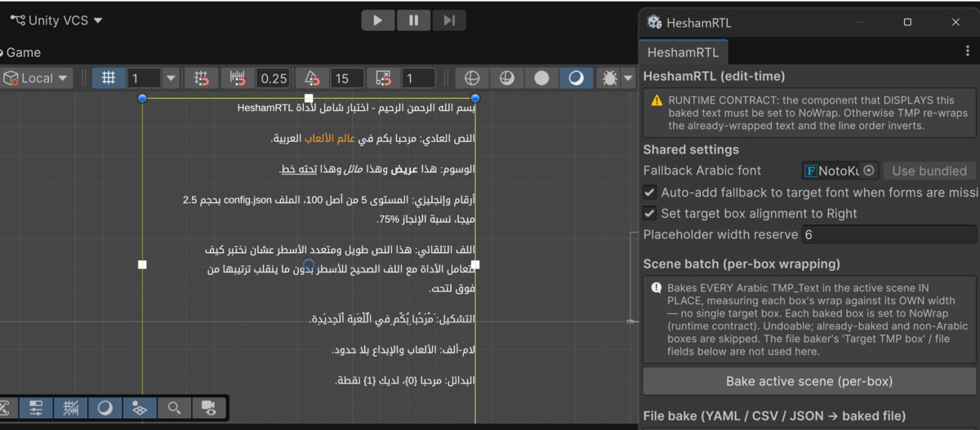
Task: Toggle scene view overlay sliders icon
Action: pyautogui.click(x=36, y=408)
